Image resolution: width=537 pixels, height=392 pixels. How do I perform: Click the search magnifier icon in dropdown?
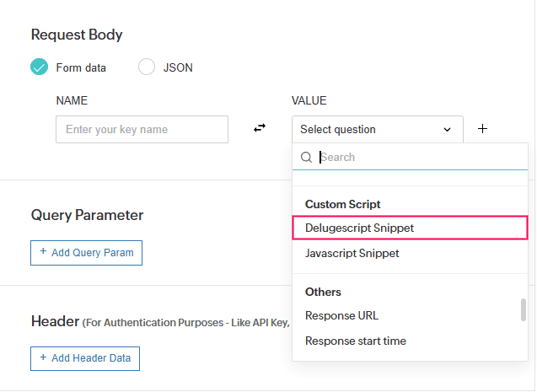306,158
